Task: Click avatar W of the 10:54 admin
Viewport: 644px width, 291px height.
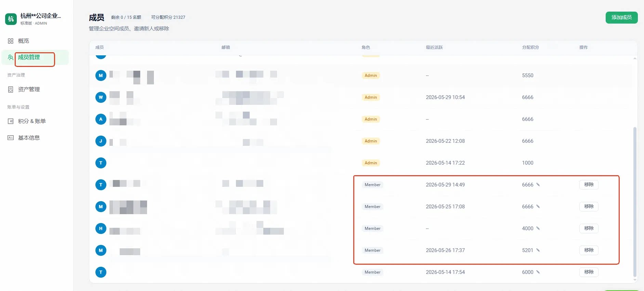Action: click(101, 97)
